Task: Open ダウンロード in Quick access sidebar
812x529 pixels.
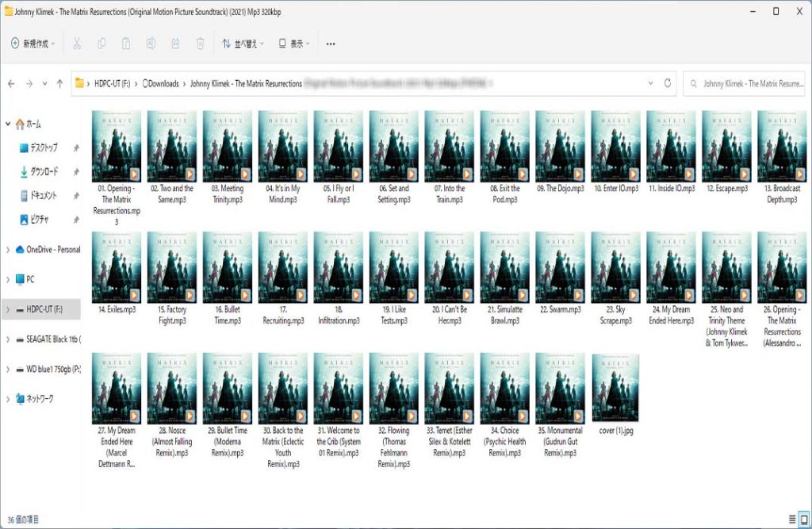Action: point(44,172)
